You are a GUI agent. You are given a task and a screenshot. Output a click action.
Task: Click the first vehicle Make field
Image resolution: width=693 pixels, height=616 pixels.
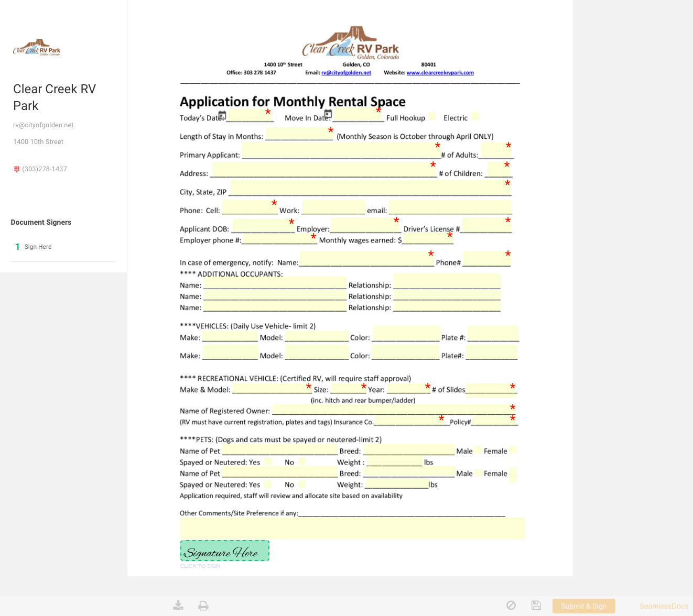point(230,336)
